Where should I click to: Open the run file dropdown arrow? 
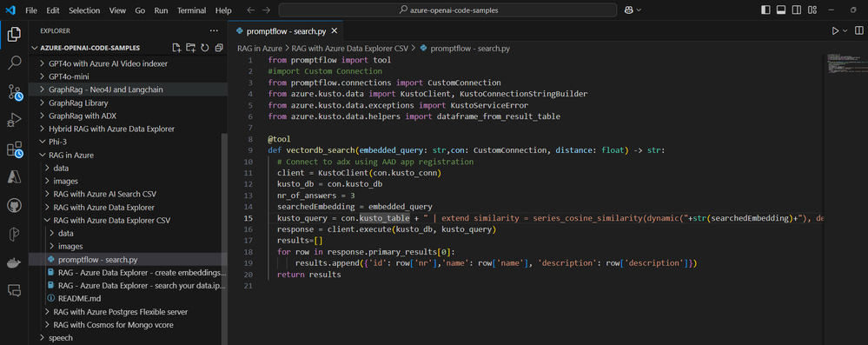(845, 31)
